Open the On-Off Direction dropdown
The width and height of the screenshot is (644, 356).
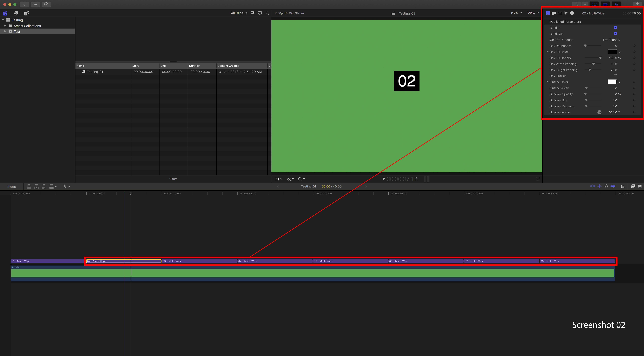point(611,40)
